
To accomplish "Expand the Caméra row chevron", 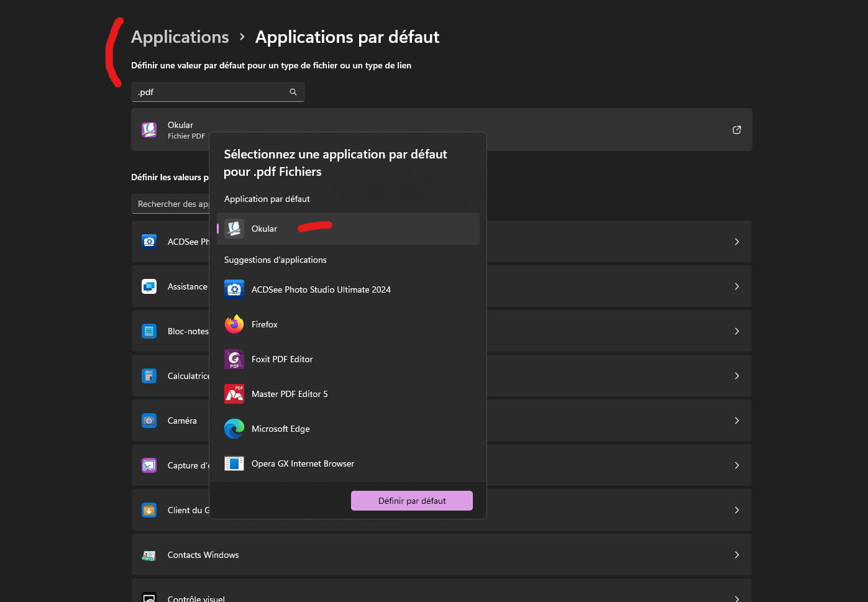I will (737, 421).
